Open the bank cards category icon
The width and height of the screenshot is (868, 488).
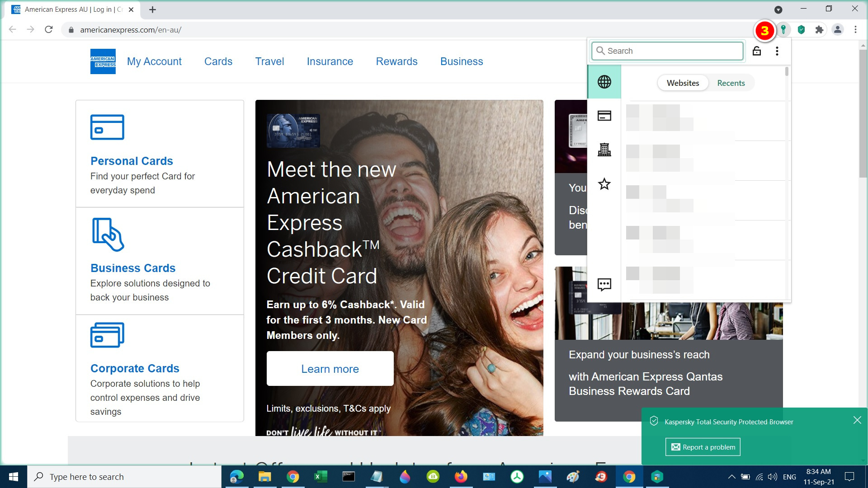pyautogui.click(x=604, y=116)
